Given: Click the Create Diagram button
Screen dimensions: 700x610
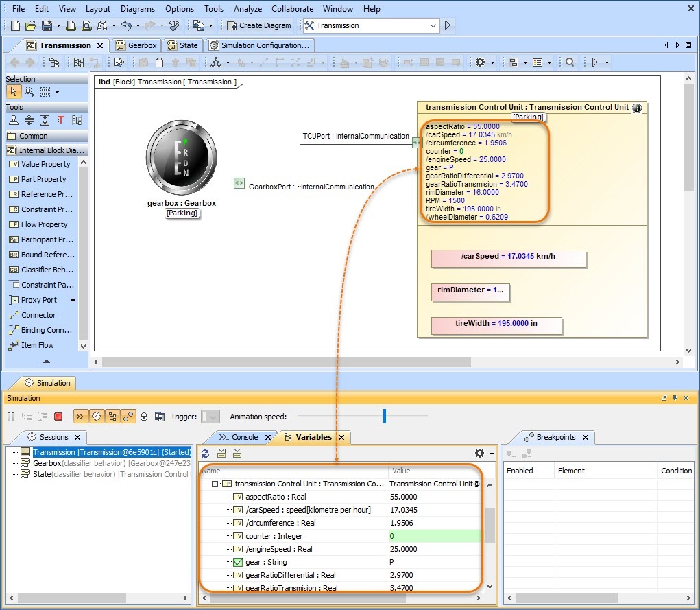Looking at the screenshot, I should [x=259, y=25].
